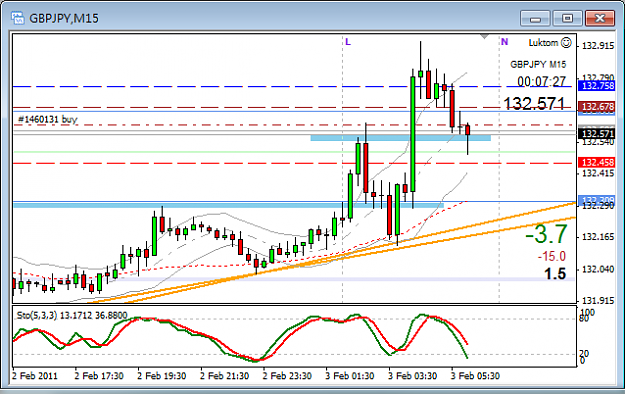Viewport: 625px width, 394px height.
Task: Click the GBPJPY,M15 window title text
Action: [64, 18]
